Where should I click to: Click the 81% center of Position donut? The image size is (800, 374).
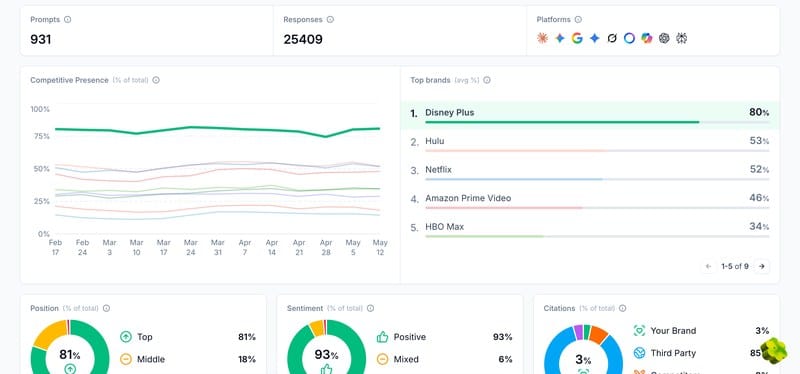[x=70, y=355]
